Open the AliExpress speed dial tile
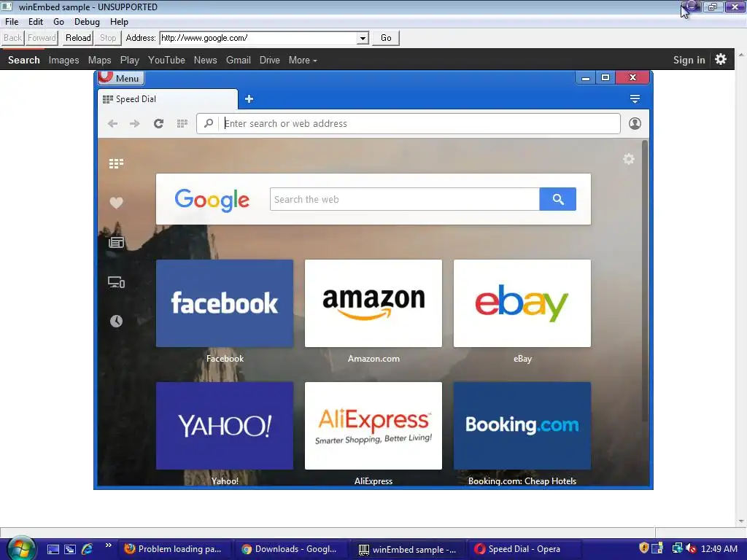Image resolution: width=747 pixels, height=560 pixels. click(373, 426)
